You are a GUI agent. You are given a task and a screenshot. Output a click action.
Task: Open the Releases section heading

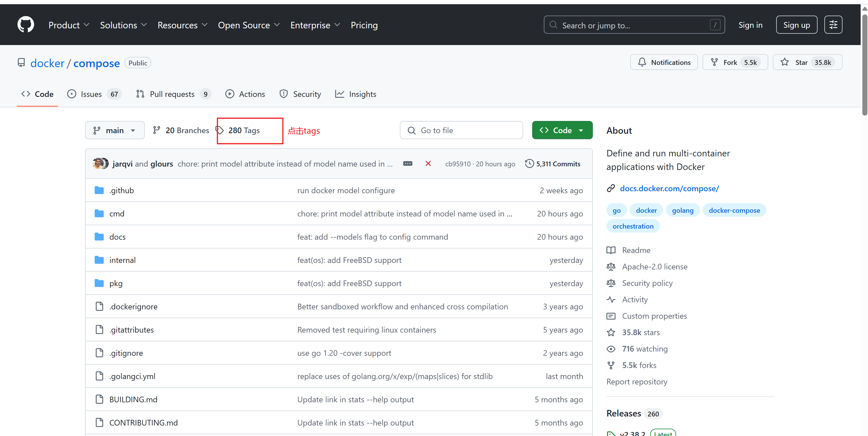click(624, 413)
